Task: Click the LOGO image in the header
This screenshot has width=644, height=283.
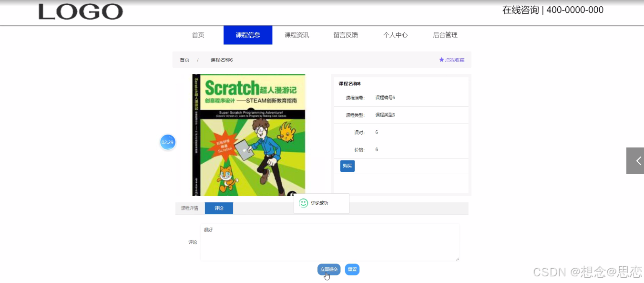Action: pyautogui.click(x=80, y=12)
